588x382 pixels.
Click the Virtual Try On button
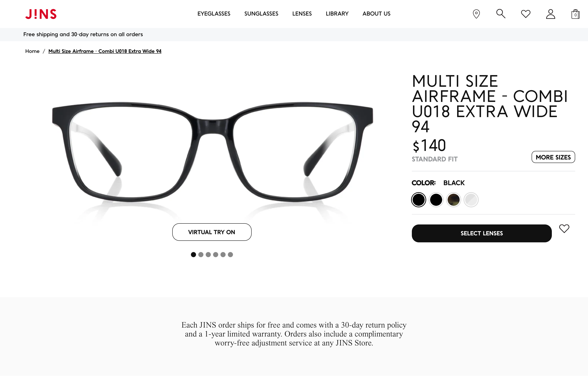click(x=212, y=232)
